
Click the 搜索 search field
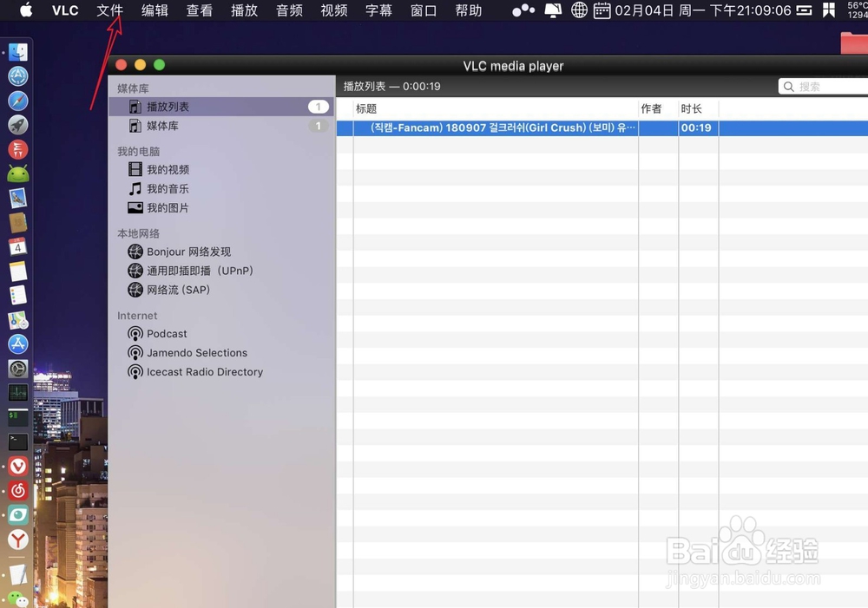(x=825, y=86)
